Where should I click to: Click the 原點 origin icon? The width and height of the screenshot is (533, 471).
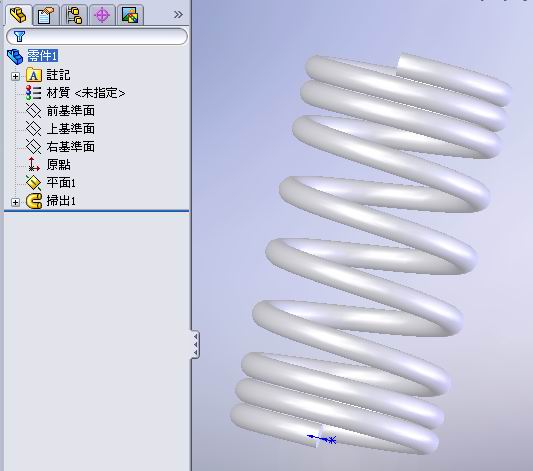pyautogui.click(x=34, y=164)
